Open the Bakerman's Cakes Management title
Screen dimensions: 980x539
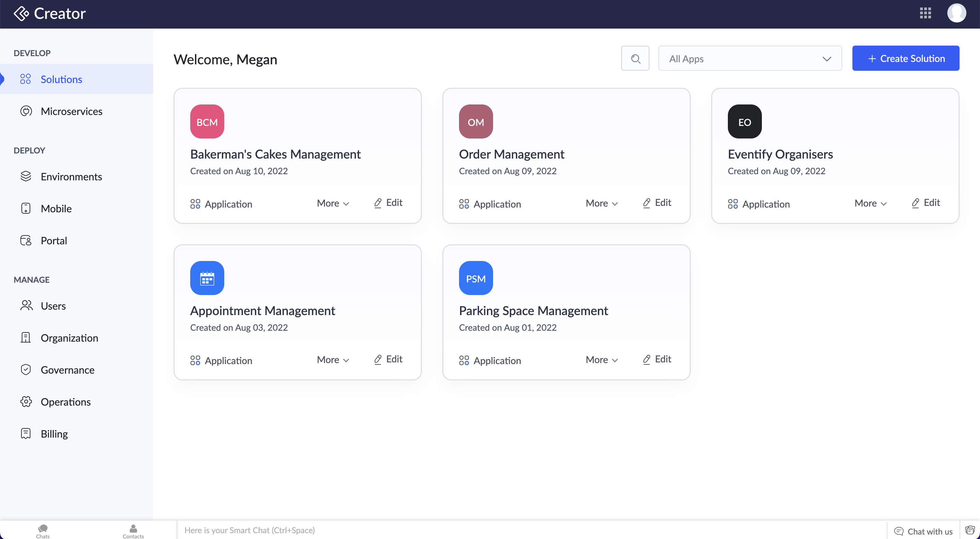tap(275, 154)
